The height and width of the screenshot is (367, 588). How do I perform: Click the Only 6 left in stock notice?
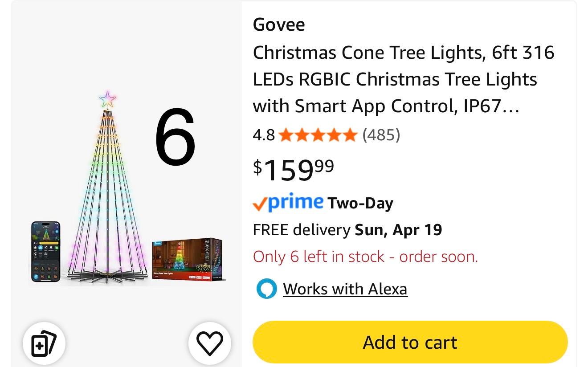(x=365, y=257)
